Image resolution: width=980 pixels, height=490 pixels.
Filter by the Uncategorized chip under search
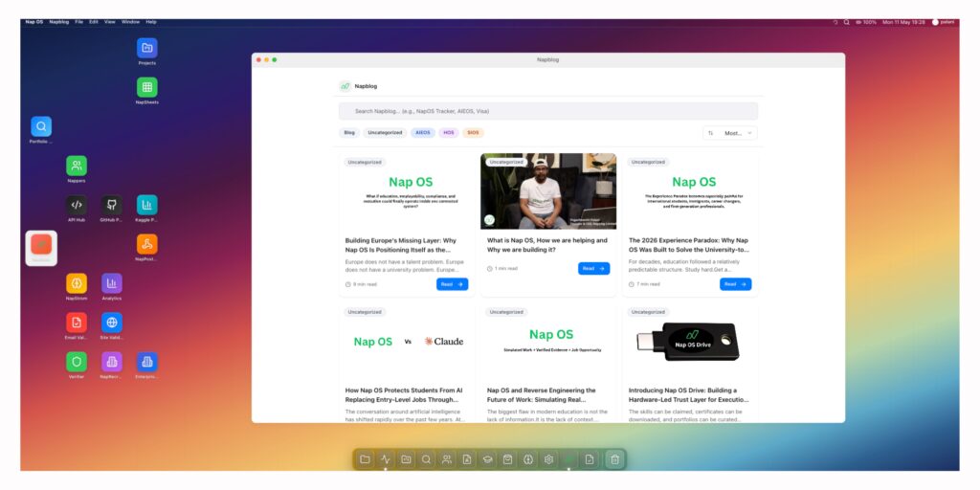385,132
